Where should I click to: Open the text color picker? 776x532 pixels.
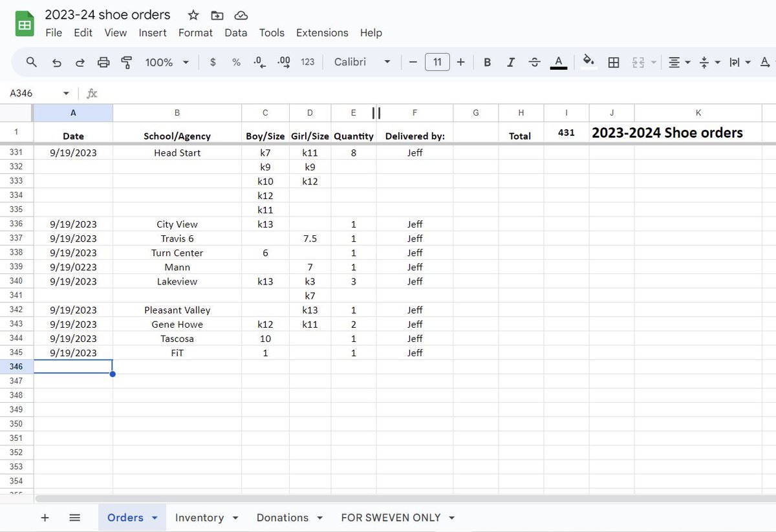[x=559, y=62]
